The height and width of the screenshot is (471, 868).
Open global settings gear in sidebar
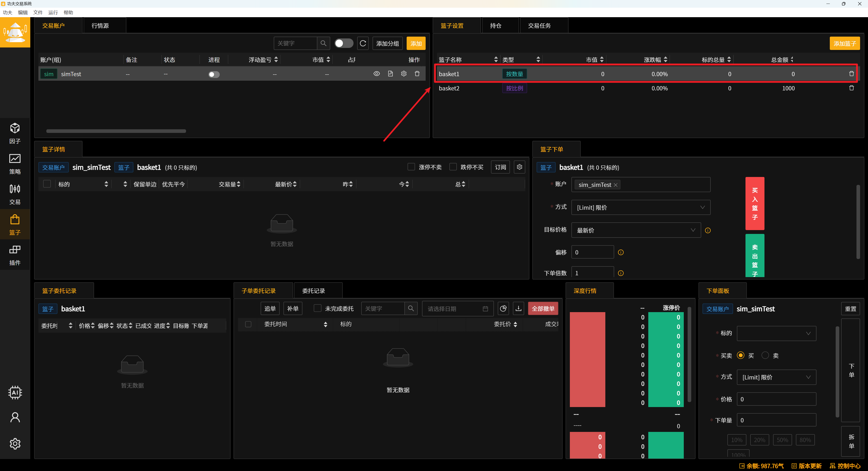pos(15,444)
